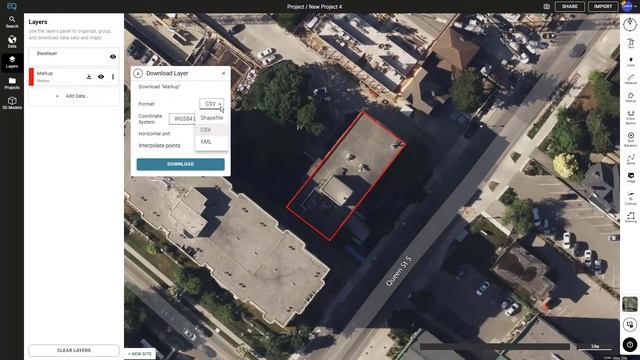The width and height of the screenshot is (640, 360).
Task: Select the Spline tool
Action: point(631,159)
